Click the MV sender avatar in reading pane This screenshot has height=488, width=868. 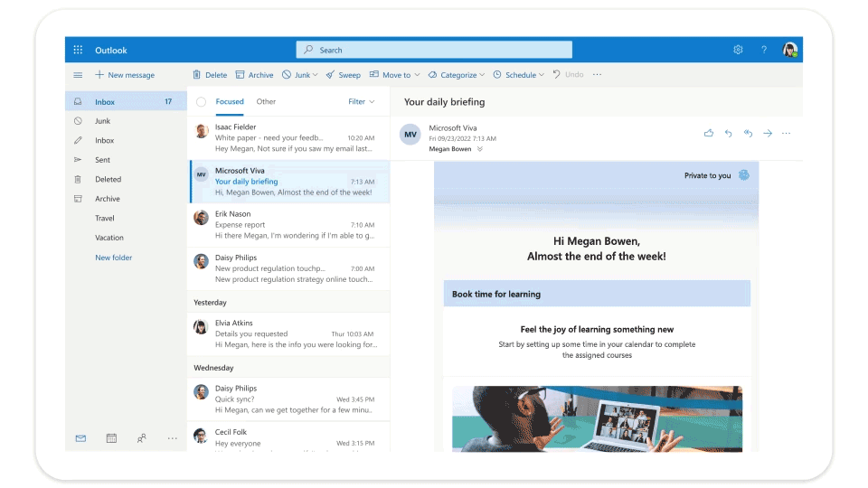point(410,135)
